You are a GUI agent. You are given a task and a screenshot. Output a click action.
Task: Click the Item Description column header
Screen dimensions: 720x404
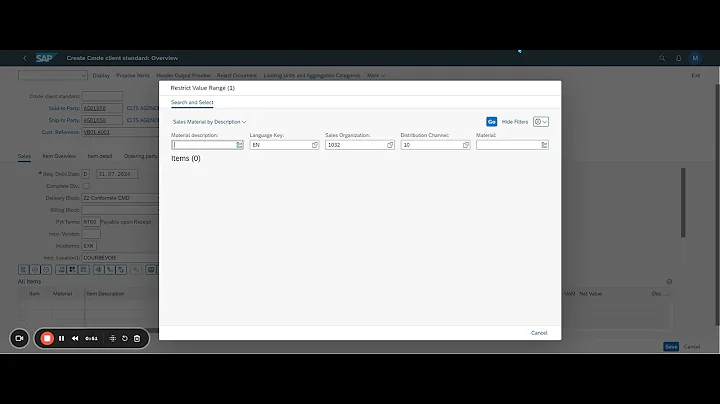pos(105,294)
